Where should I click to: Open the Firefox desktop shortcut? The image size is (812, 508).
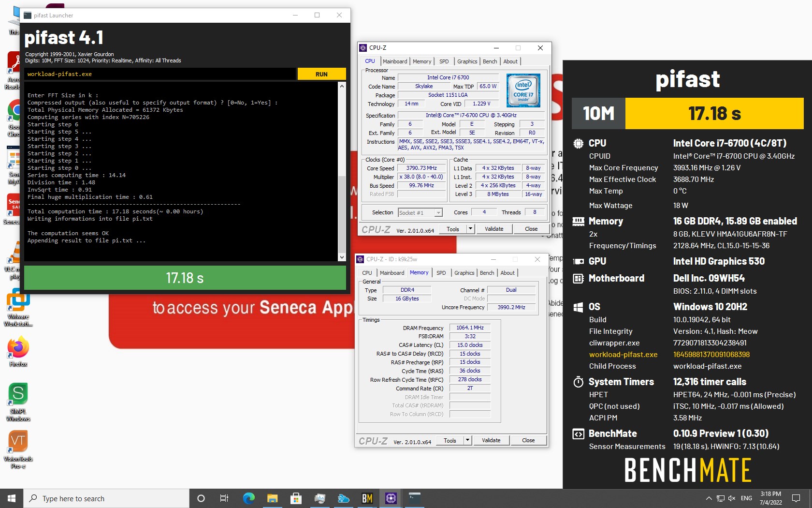click(x=18, y=352)
